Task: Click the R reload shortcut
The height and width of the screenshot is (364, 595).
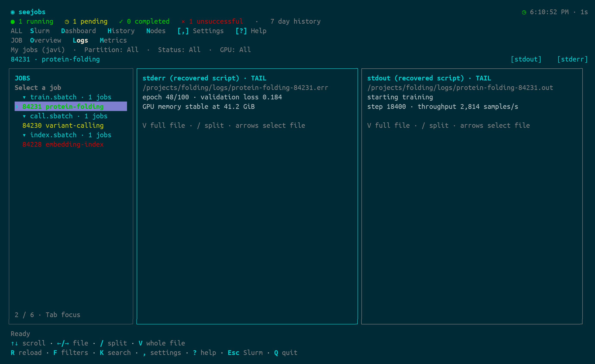Action: [x=26, y=353]
